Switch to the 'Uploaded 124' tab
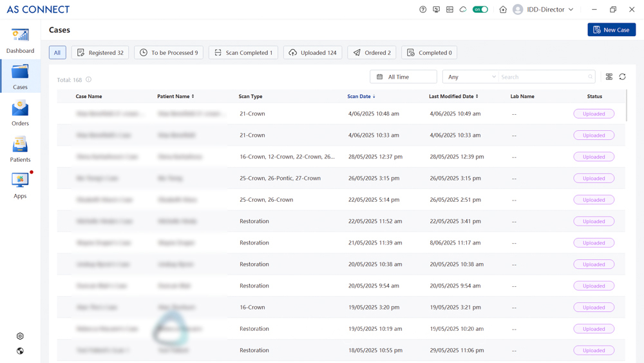644x363 pixels. pyautogui.click(x=312, y=53)
